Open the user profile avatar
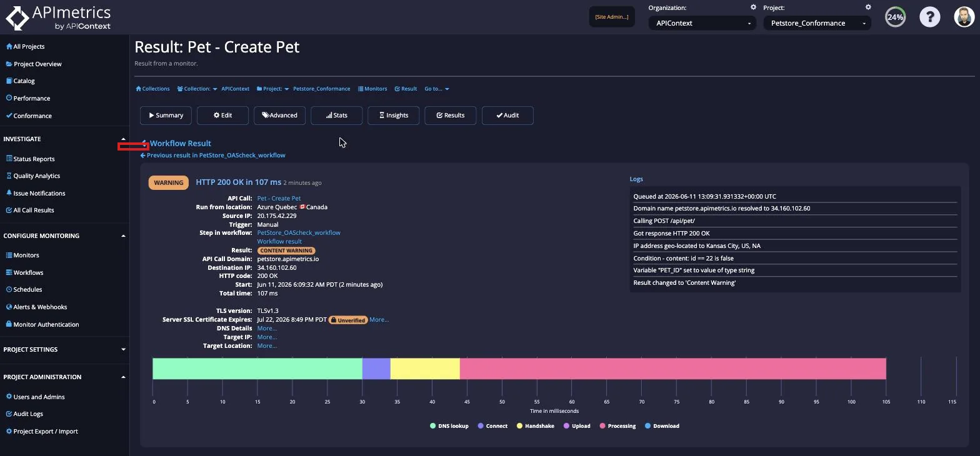 [x=964, y=17]
